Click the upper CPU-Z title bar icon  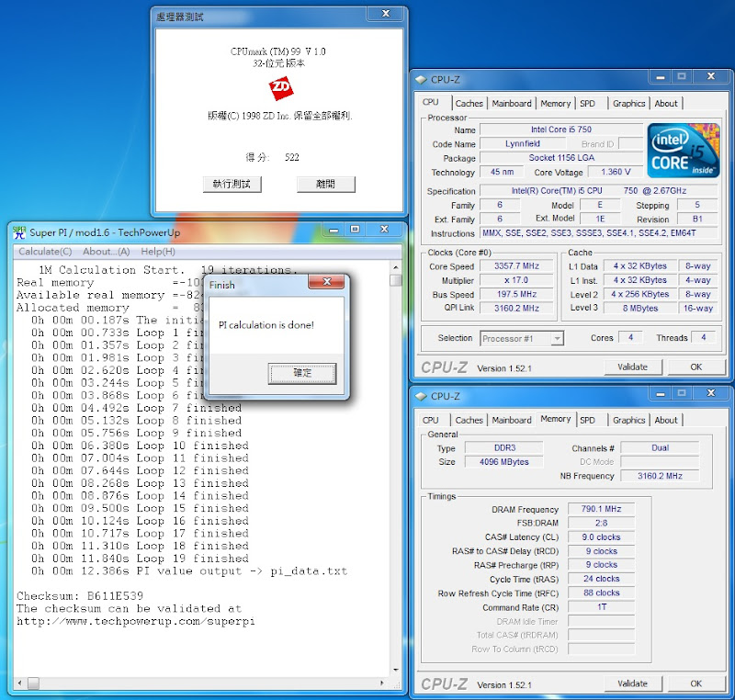tap(421, 80)
